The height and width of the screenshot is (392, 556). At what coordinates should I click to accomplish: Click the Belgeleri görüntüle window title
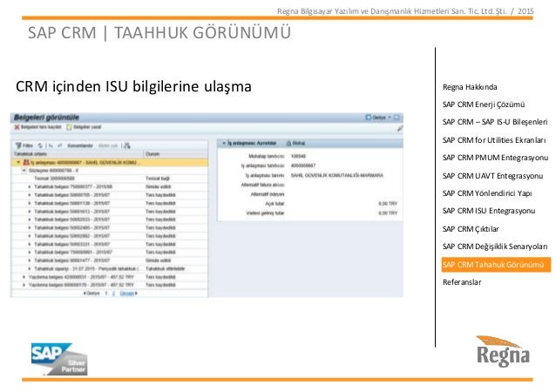46,118
